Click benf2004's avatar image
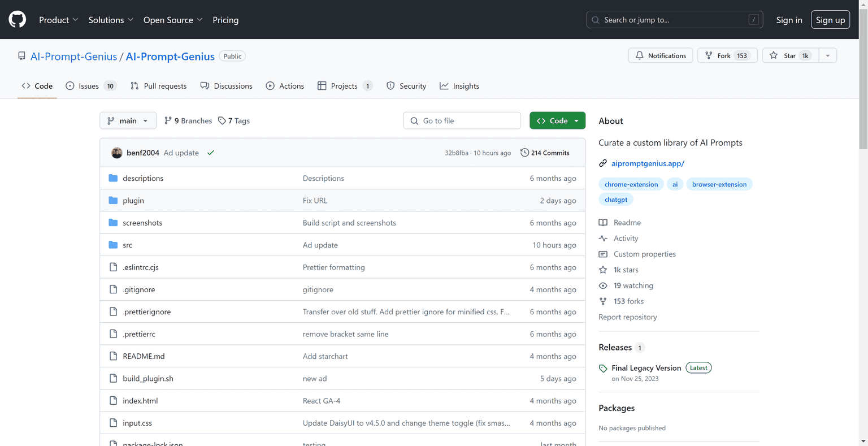The width and height of the screenshot is (868, 446). coord(117,153)
